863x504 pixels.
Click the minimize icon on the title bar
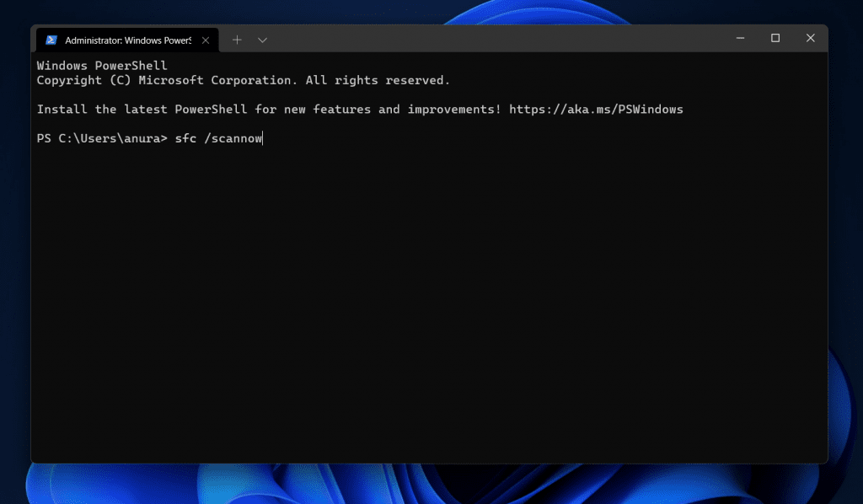739,38
